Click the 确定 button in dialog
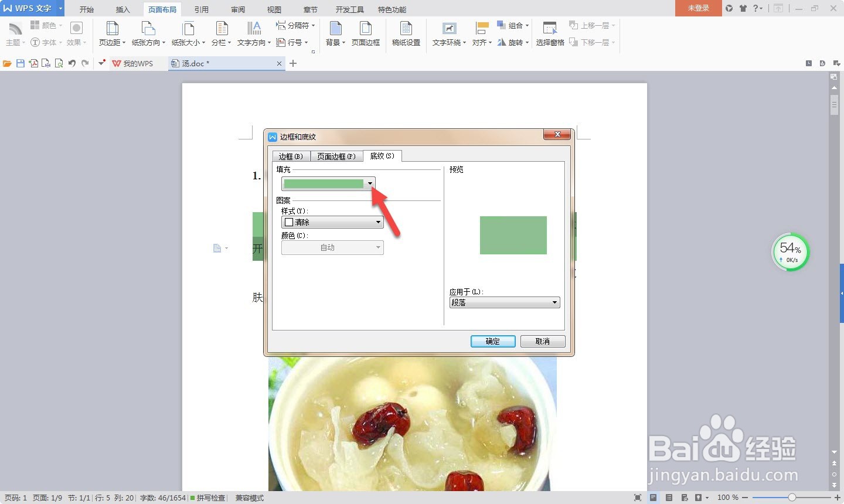The width and height of the screenshot is (844, 504). (493, 341)
